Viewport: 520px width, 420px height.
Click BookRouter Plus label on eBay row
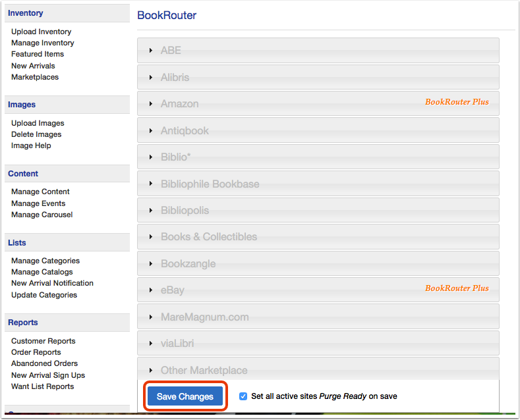click(457, 288)
